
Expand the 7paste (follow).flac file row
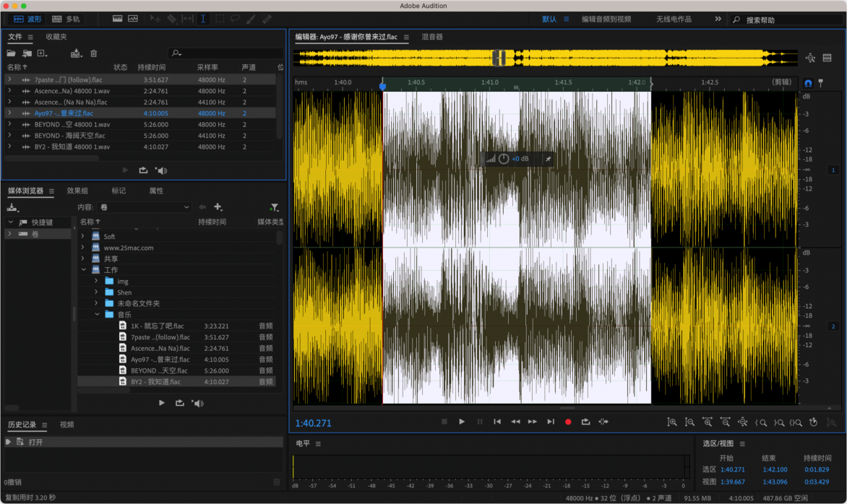click(x=9, y=79)
